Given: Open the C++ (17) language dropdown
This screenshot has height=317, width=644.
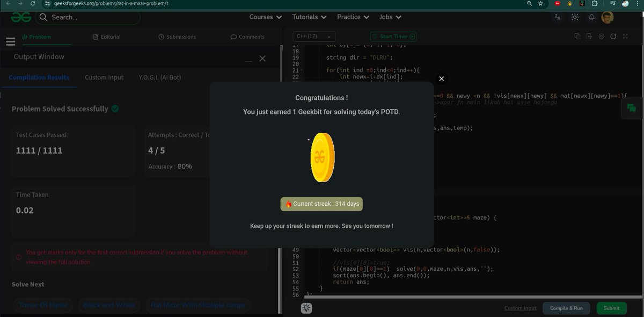Looking at the screenshot, I should coord(314,37).
